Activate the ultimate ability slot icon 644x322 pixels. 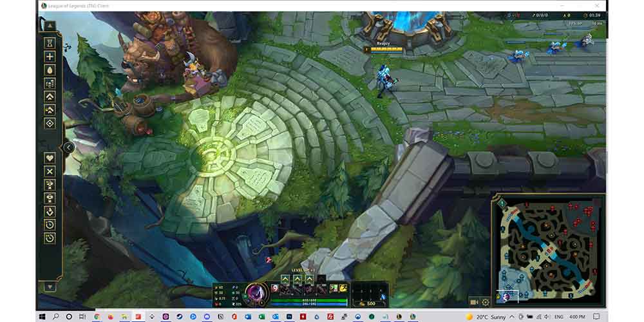click(x=322, y=289)
